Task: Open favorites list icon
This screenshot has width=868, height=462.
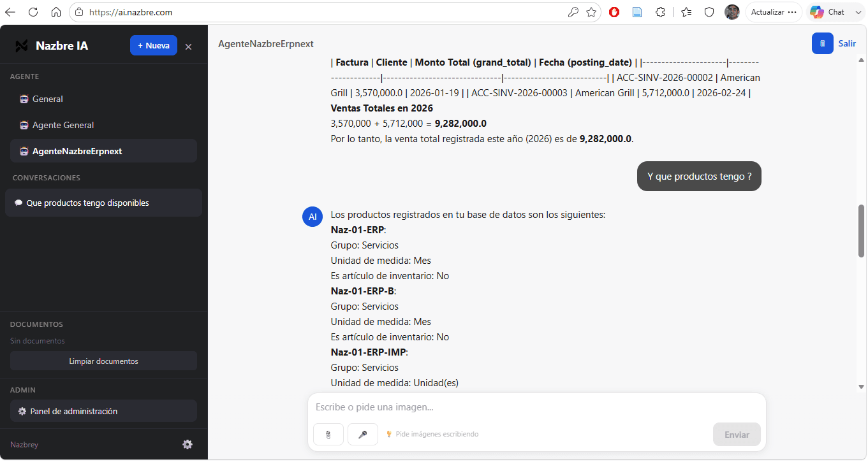Action: (686, 12)
